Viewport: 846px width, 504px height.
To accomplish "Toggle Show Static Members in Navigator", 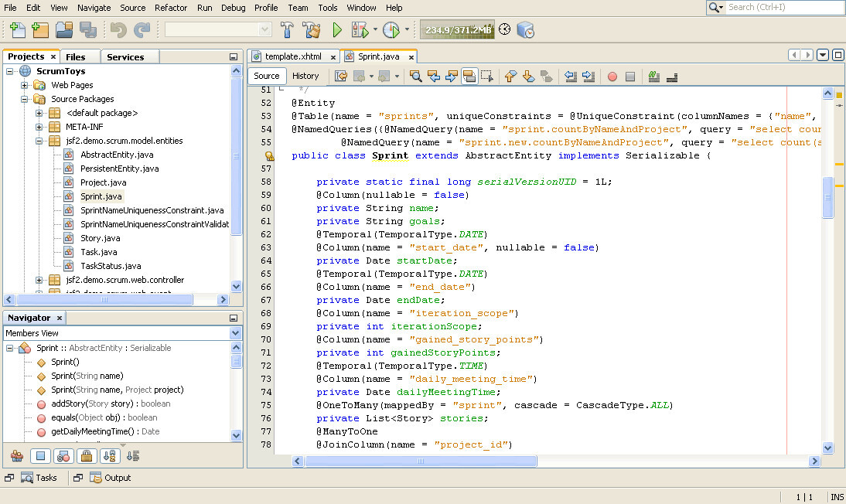I will coord(63,455).
